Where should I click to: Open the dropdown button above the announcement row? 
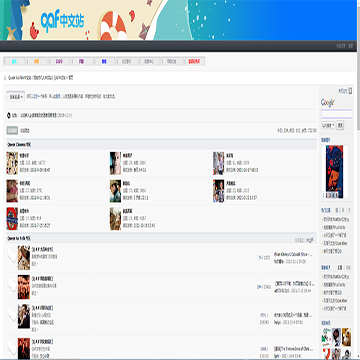coord(16,97)
